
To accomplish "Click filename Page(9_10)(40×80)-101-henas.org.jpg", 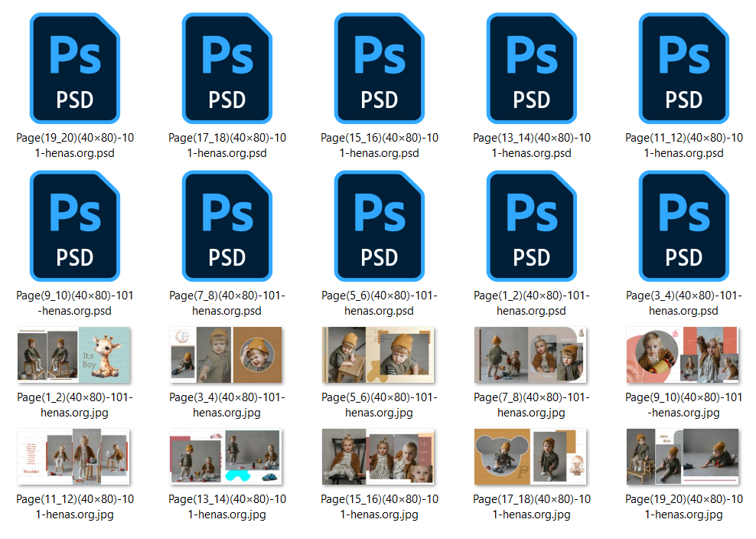I will [684, 405].
